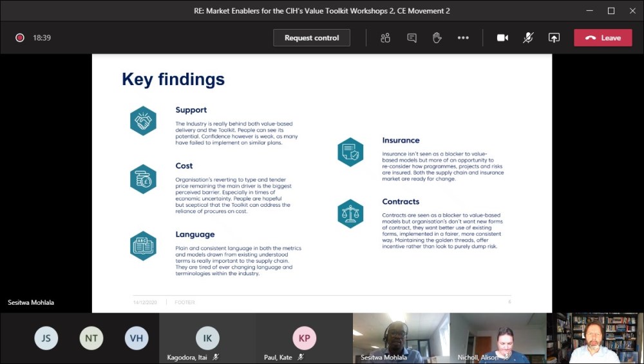
Task: Minimize the Teams meeting window
Action: [590, 11]
